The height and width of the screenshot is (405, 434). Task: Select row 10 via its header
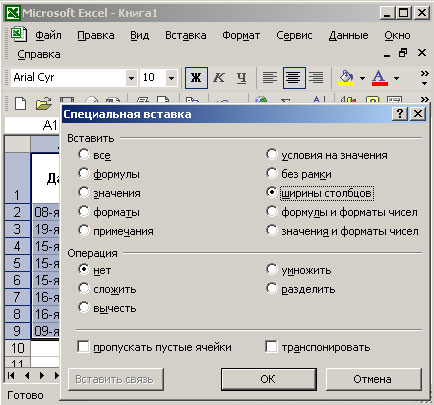17,348
